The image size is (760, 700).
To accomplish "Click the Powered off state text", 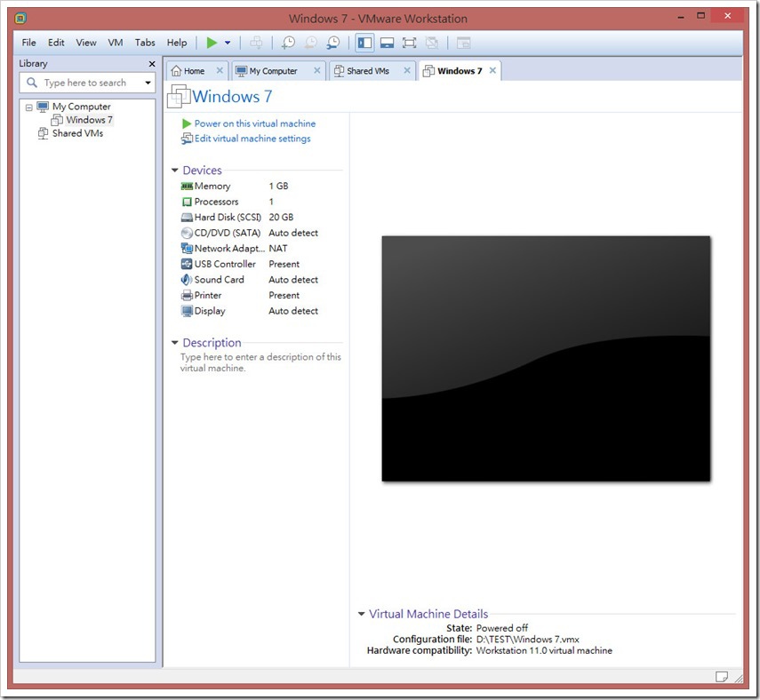I will (502, 628).
